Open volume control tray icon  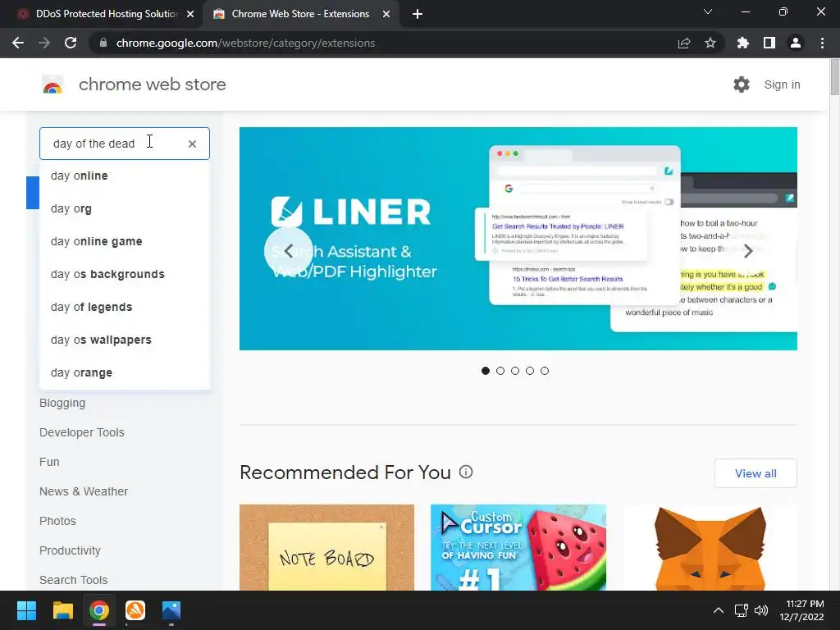tap(760, 610)
